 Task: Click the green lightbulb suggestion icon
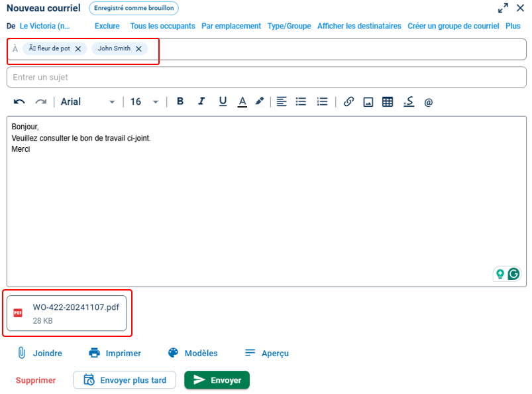coord(500,274)
